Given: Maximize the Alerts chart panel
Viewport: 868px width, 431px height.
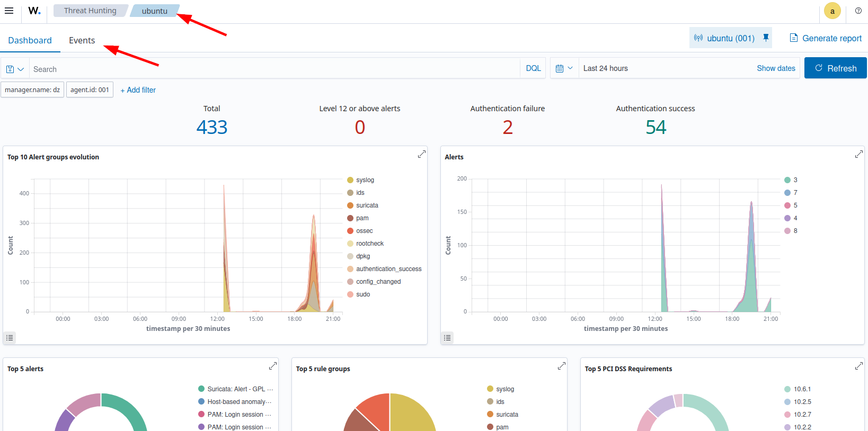Looking at the screenshot, I should [858, 154].
